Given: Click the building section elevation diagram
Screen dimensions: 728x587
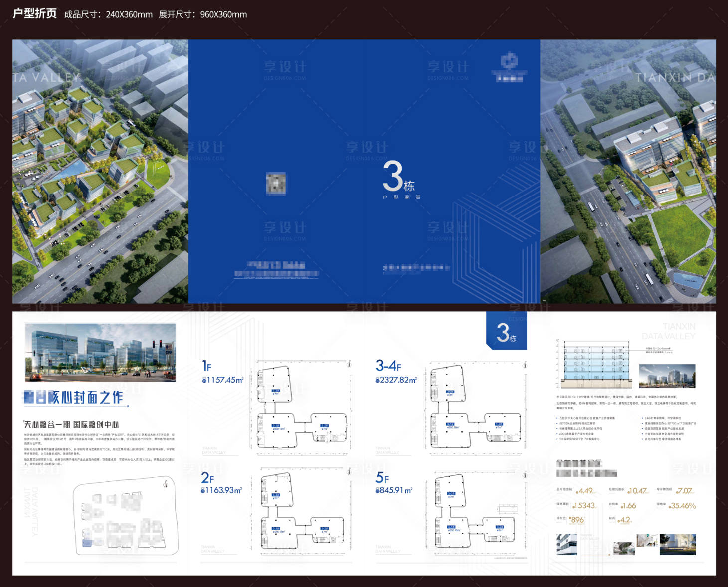Looking at the screenshot, I should 594,364.
